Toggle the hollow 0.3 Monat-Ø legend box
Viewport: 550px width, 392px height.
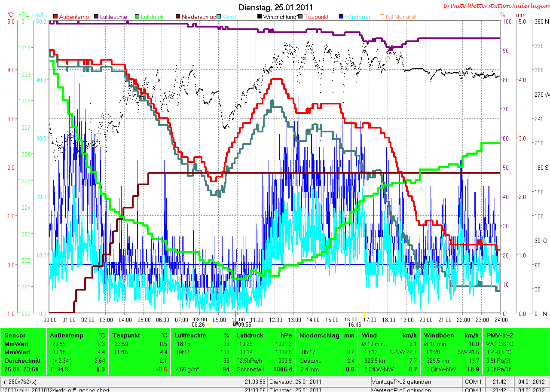[x=382, y=17]
